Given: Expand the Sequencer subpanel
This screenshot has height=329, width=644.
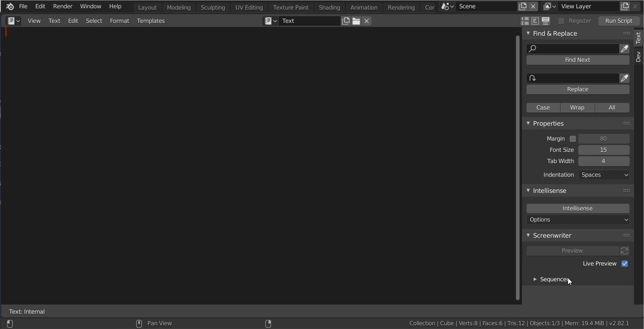Looking at the screenshot, I should click(535, 279).
